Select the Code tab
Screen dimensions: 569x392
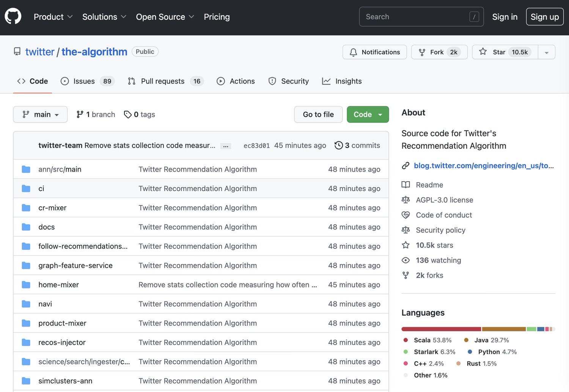[x=33, y=81]
